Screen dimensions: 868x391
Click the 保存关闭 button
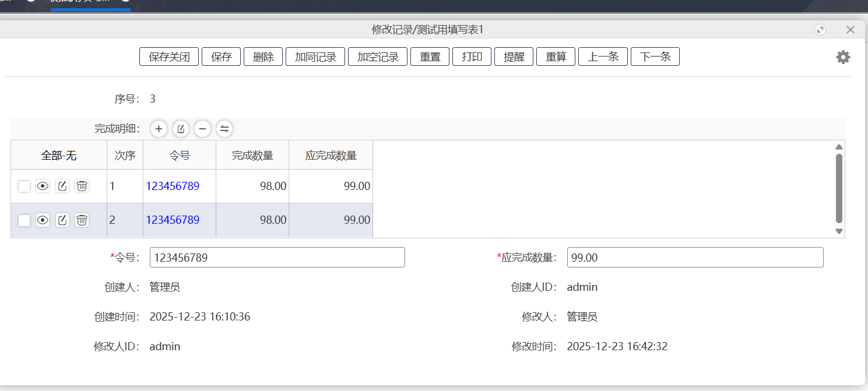click(x=168, y=57)
